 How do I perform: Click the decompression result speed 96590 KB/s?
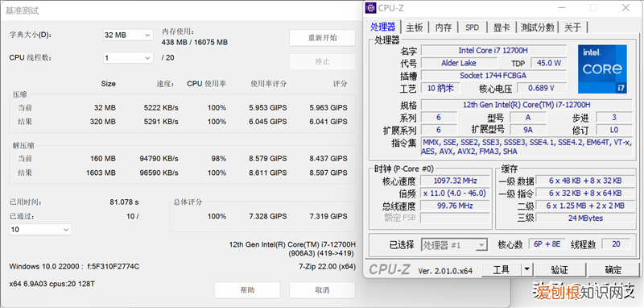pos(159,173)
